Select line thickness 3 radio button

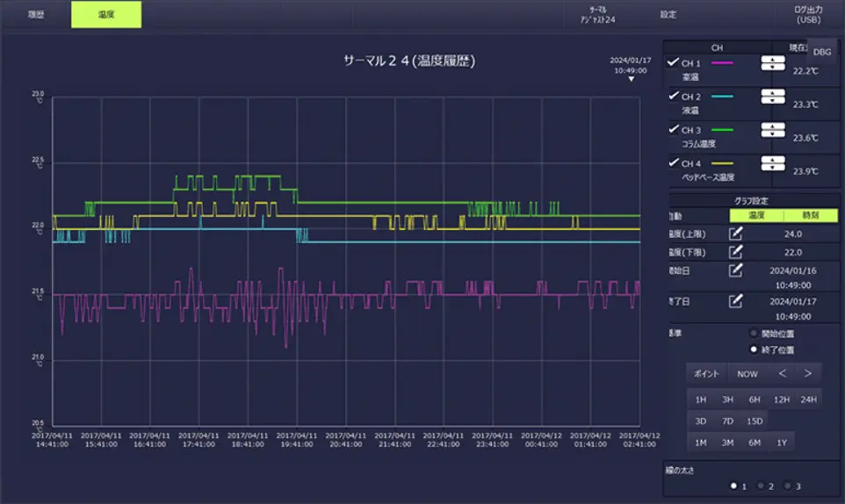click(x=787, y=486)
